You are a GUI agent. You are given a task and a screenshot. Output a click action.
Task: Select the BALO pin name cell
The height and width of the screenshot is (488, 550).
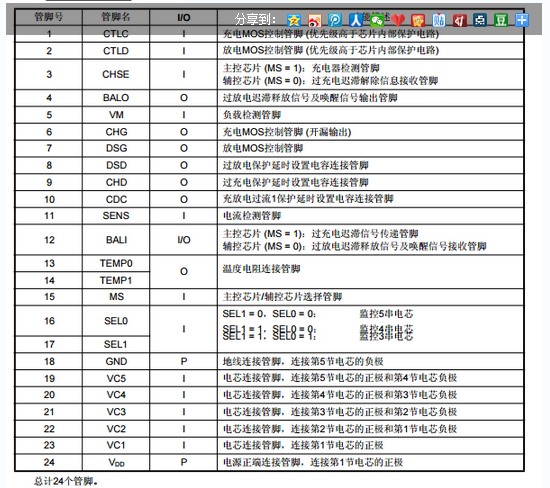116,98
